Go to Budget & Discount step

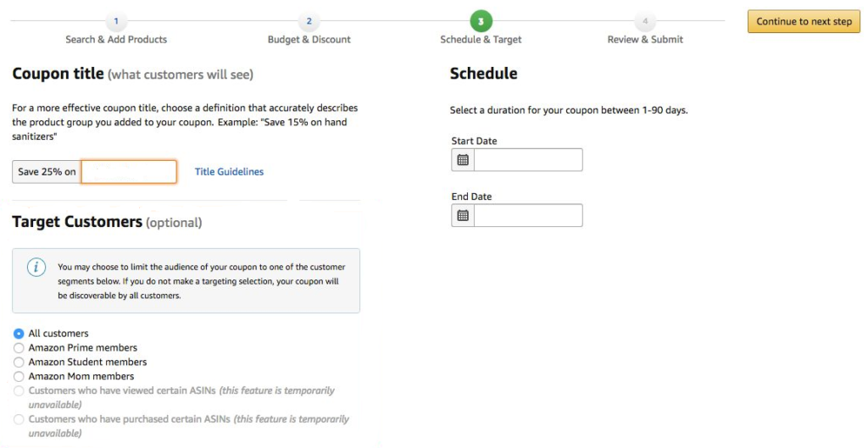tap(309, 39)
